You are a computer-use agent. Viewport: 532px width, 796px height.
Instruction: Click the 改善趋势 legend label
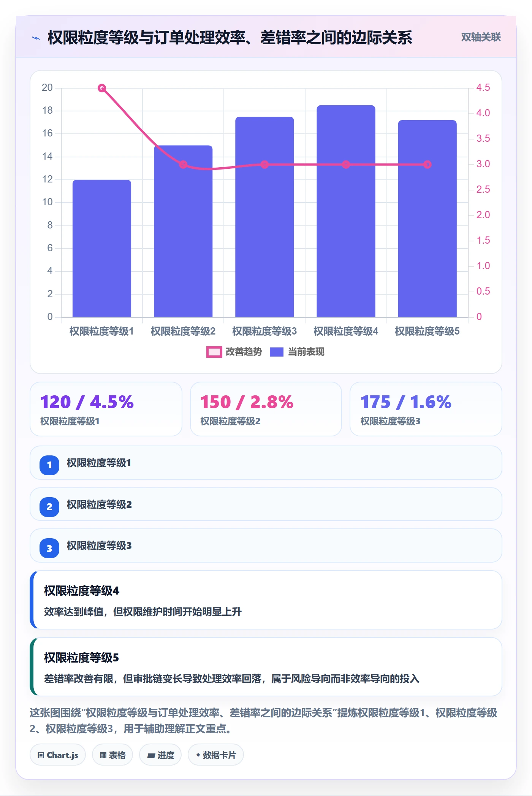tap(244, 352)
